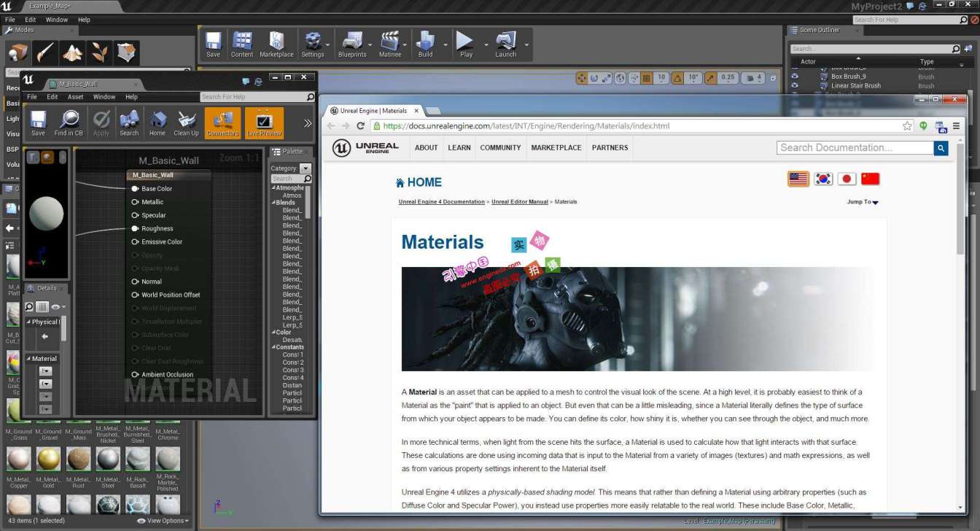
Task: Toggle grid snapping in viewport toolbar
Action: pyautogui.click(x=647, y=78)
